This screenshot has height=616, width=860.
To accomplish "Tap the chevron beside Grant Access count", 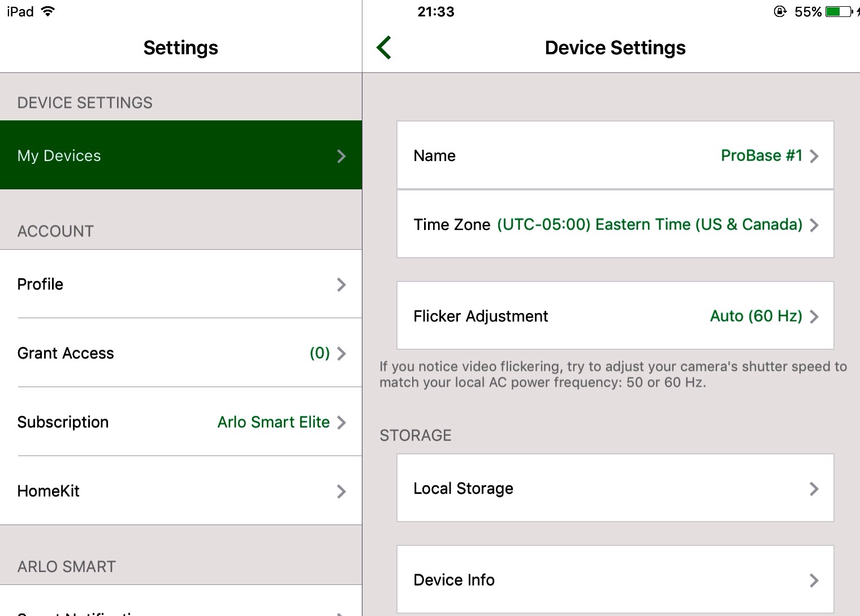I will click(x=342, y=353).
